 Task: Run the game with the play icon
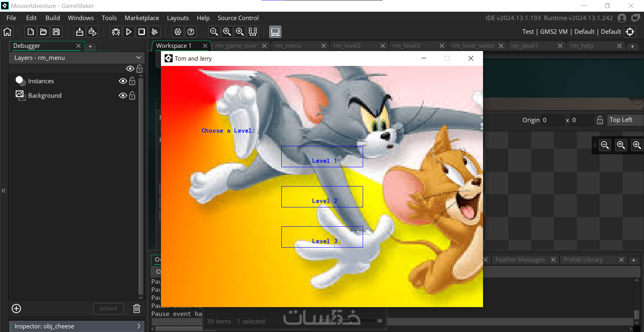point(129,32)
